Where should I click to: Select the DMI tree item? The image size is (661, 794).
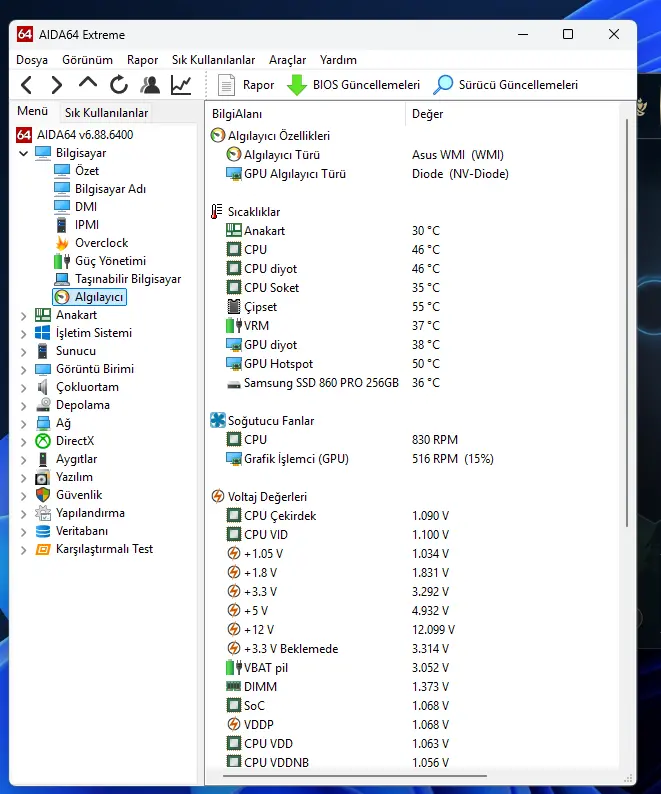75,207
